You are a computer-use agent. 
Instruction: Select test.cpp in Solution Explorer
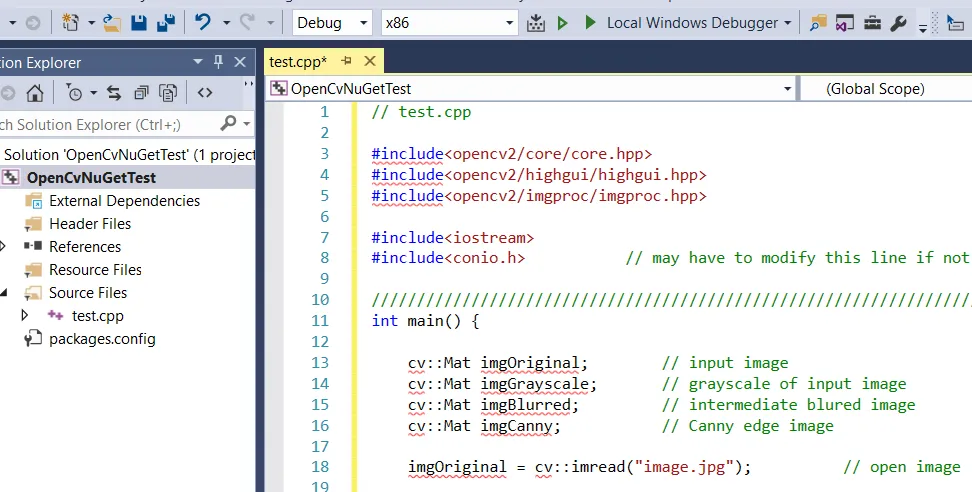pos(98,316)
